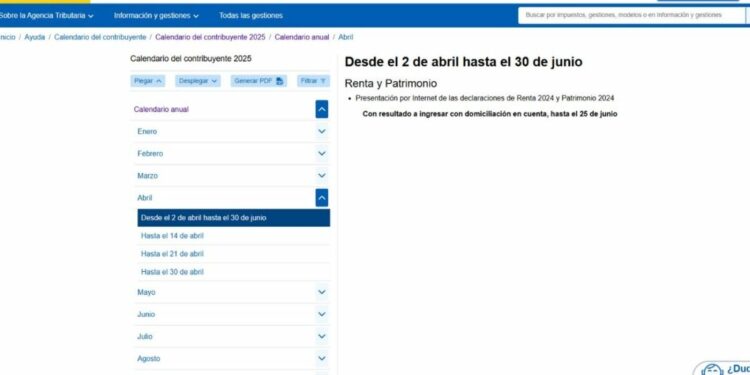Open the 'Junio' month label
Screen dimensions: 750x375
click(x=146, y=314)
